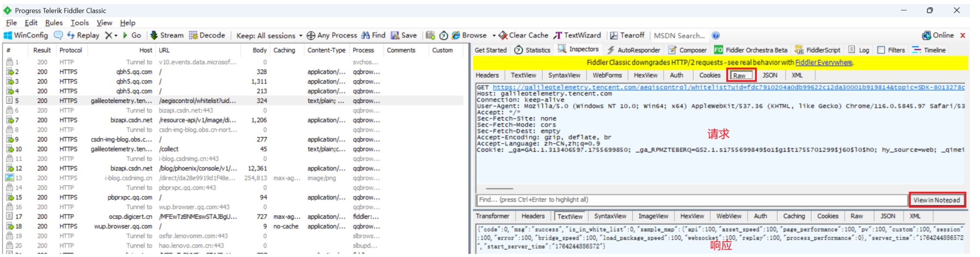The width and height of the screenshot is (980, 257).
Task: Click View in Notepad button
Action: pyautogui.click(x=937, y=200)
